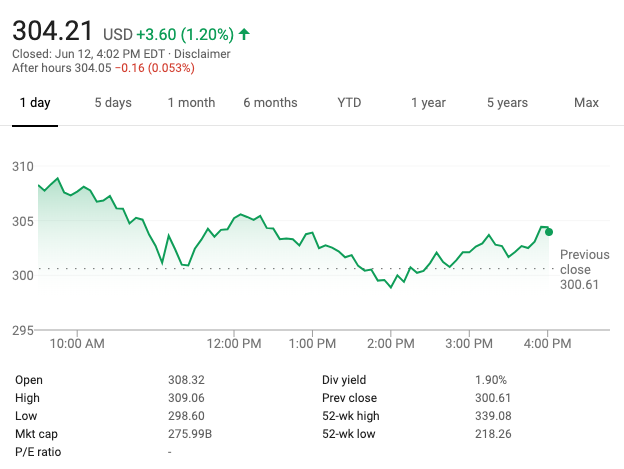This screenshot has height=469, width=624.
Task: Click the +3.60 (1.20%) change value
Action: (185, 35)
